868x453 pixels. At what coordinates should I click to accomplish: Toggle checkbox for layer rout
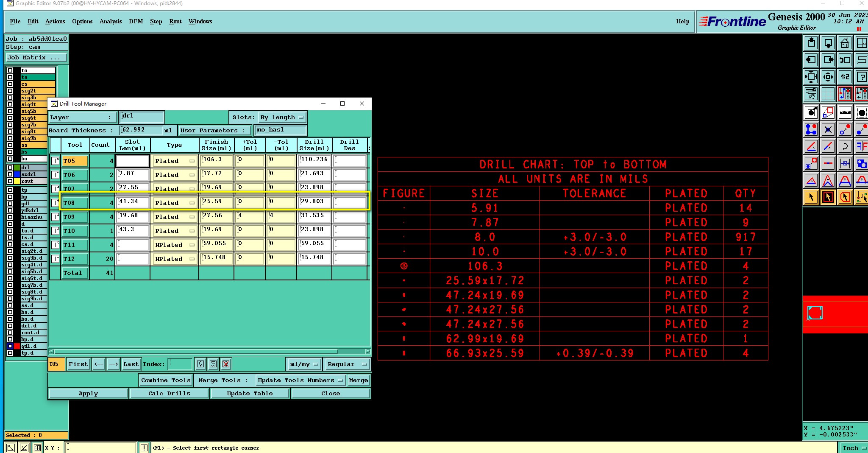click(x=10, y=181)
